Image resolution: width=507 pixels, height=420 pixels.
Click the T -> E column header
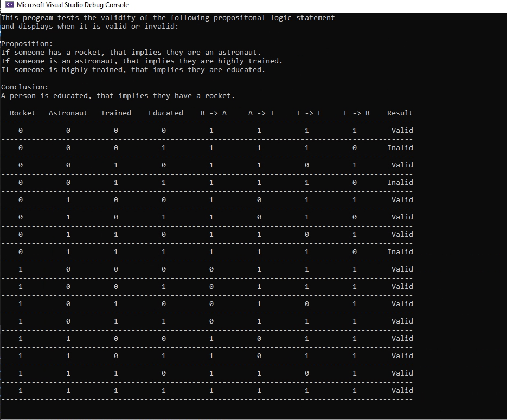[309, 113]
